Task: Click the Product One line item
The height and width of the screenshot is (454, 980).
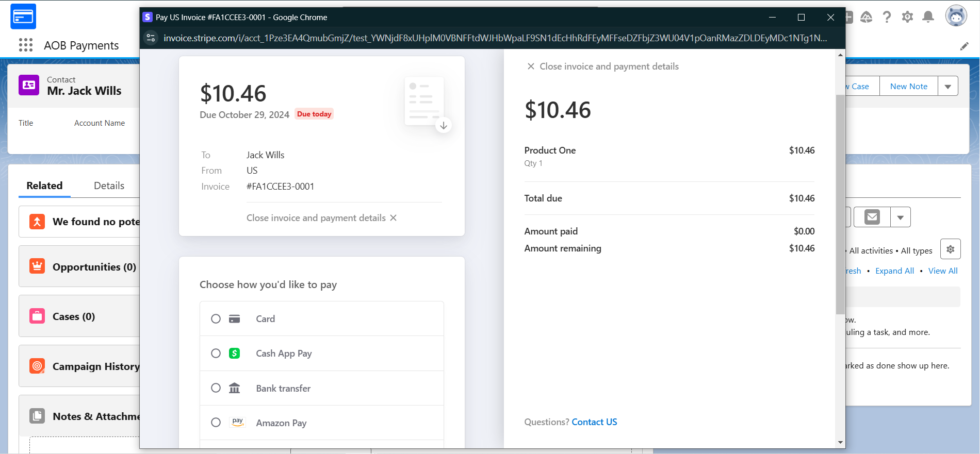Action: click(x=669, y=157)
